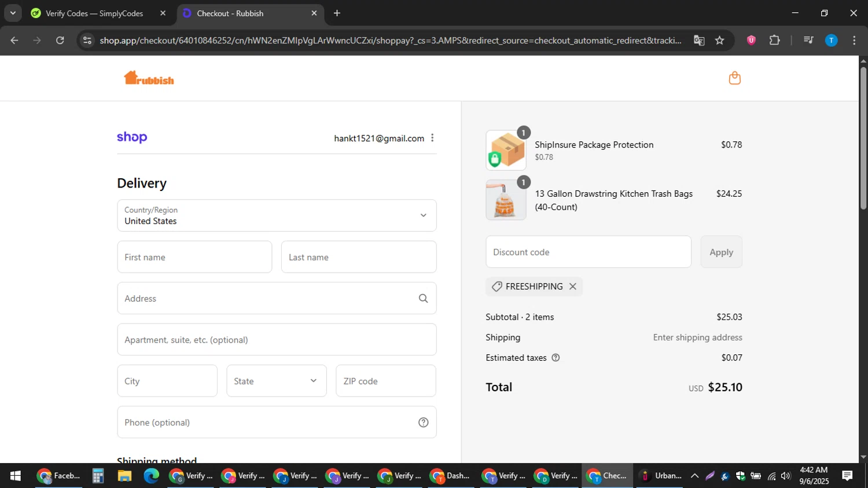
Task: Open the shield extension icon
Action: (751, 41)
